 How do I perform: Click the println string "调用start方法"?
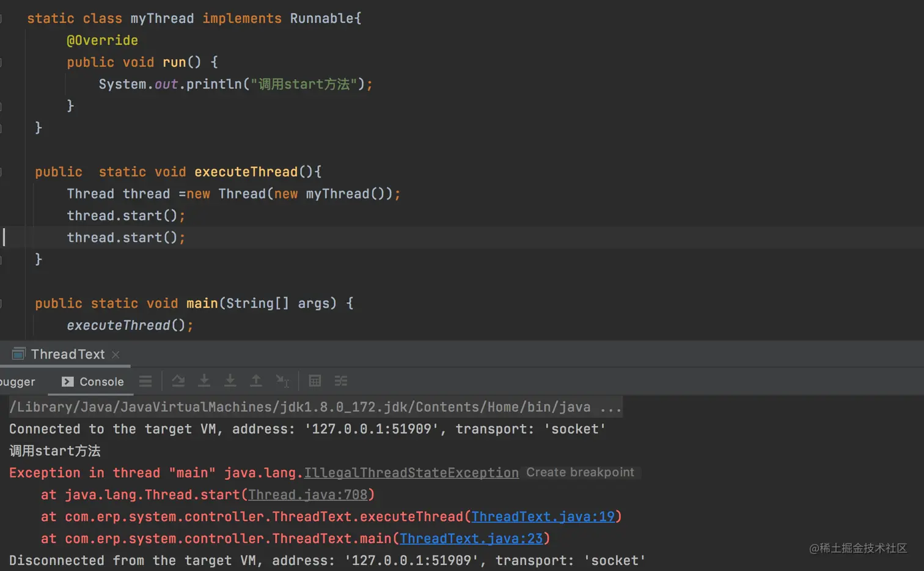[x=304, y=84]
